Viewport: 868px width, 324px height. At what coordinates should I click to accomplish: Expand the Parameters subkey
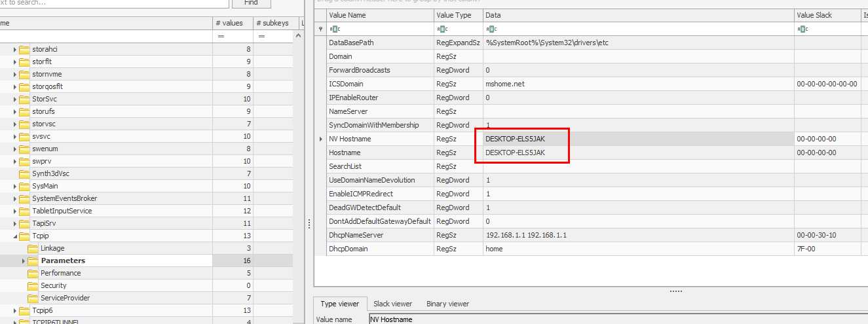(x=24, y=261)
